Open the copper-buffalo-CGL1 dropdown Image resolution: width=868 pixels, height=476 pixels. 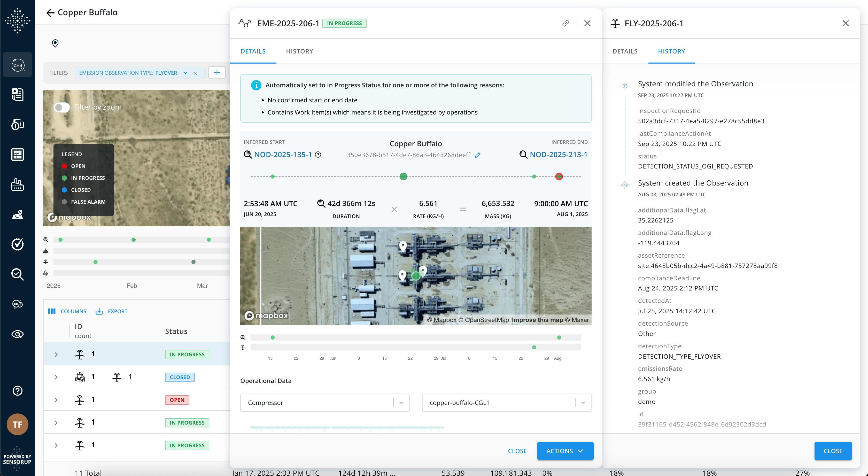click(x=506, y=403)
